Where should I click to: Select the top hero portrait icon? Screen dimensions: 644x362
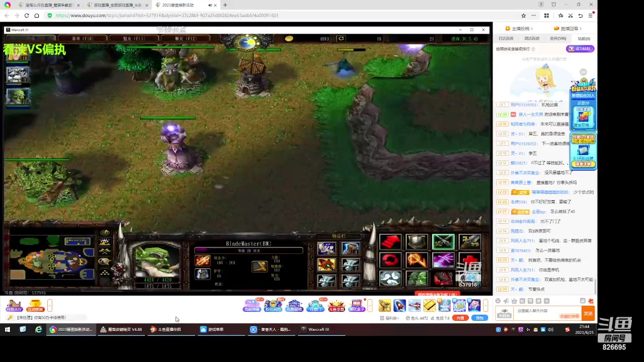(18, 55)
